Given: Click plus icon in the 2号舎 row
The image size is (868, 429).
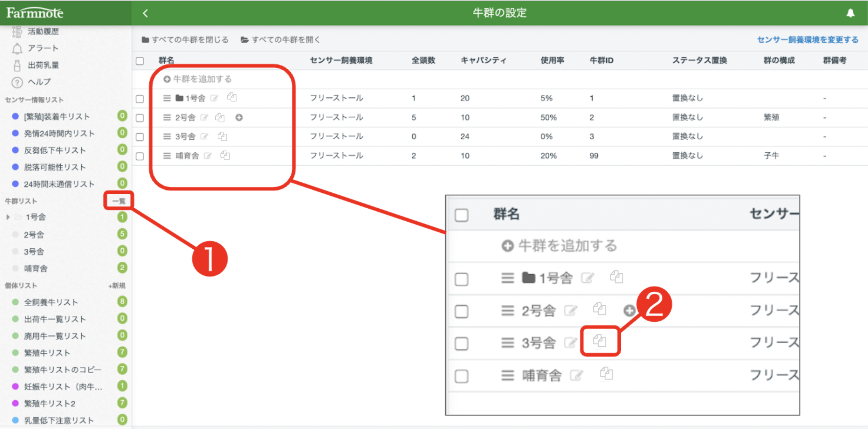Looking at the screenshot, I should point(239,117).
